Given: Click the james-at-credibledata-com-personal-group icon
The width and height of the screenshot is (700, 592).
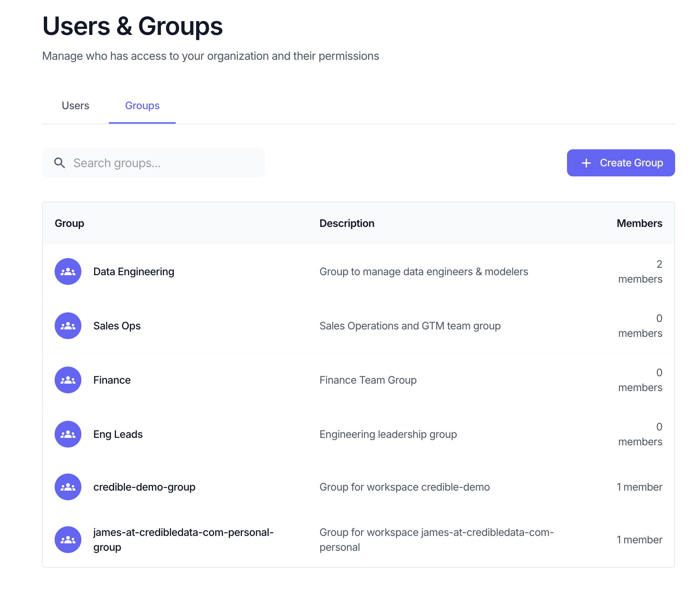Looking at the screenshot, I should tap(68, 540).
